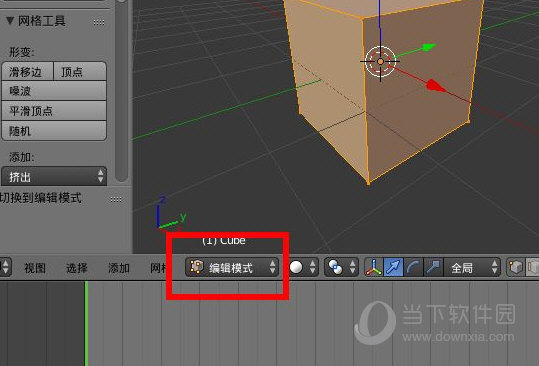Screen dimensions: 539x366
Task: Toggle the 3D manipulator axes icon
Action: [374, 267]
